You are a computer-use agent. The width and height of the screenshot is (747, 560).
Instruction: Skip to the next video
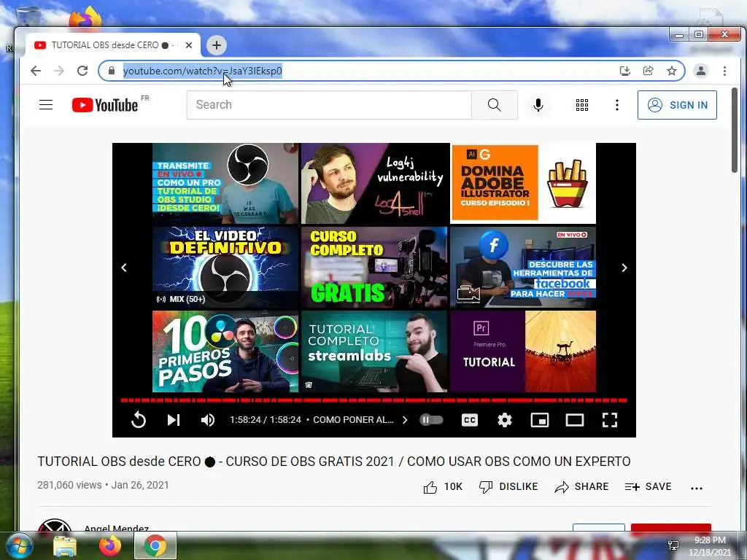pyautogui.click(x=174, y=419)
